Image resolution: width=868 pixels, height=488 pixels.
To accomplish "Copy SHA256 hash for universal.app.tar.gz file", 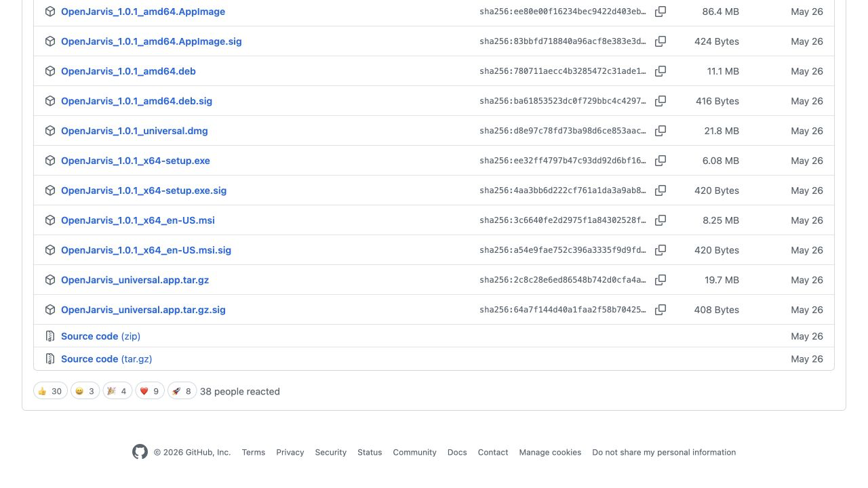I will (x=660, y=280).
